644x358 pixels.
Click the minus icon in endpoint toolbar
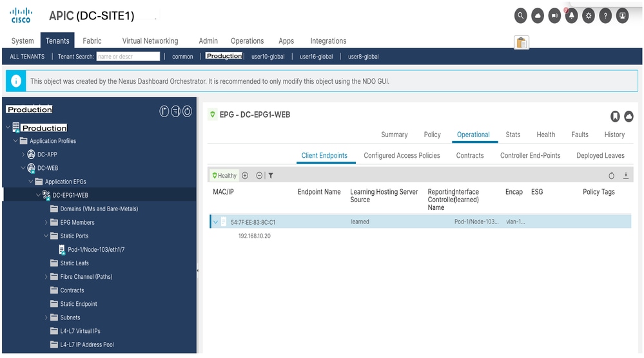point(259,176)
